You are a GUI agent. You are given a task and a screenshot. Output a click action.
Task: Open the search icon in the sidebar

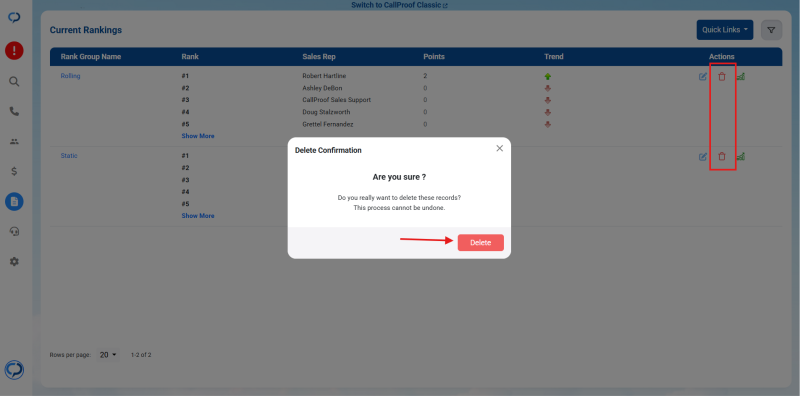(x=14, y=81)
